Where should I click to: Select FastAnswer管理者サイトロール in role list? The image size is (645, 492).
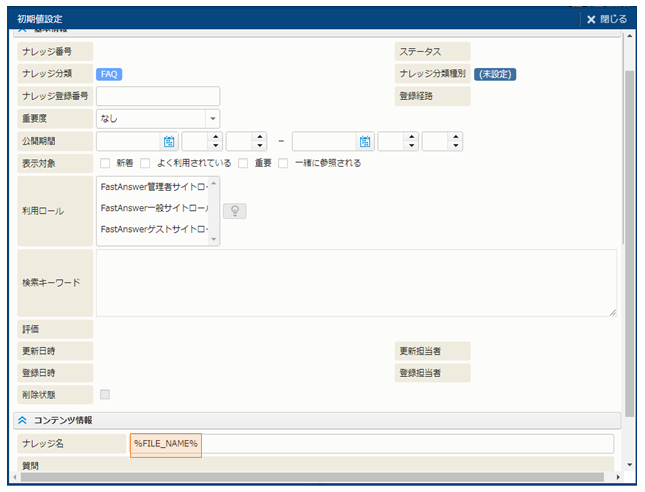tap(154, 185)
